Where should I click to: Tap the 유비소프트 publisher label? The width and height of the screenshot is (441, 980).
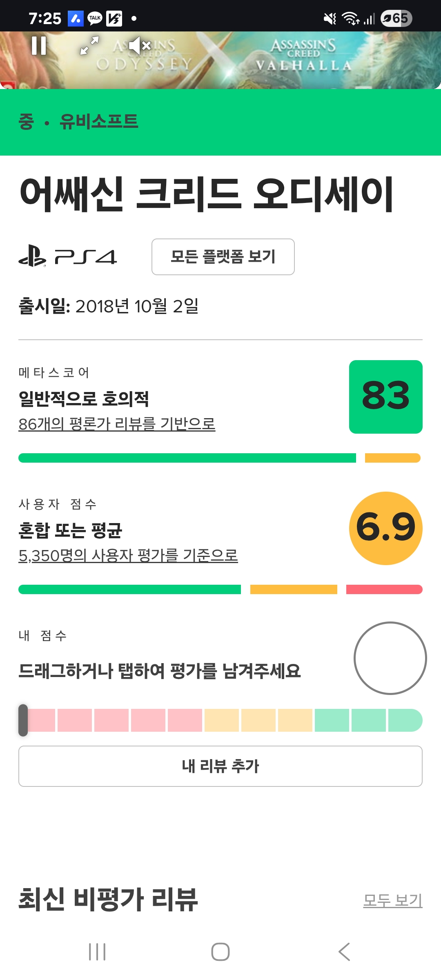point(99,122)
